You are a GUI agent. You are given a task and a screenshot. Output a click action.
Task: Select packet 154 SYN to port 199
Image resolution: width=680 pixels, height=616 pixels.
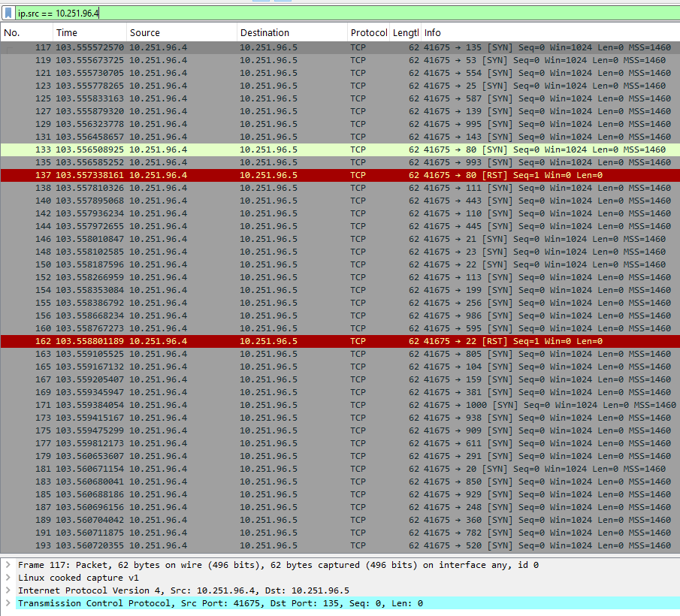tap(340, 290)
